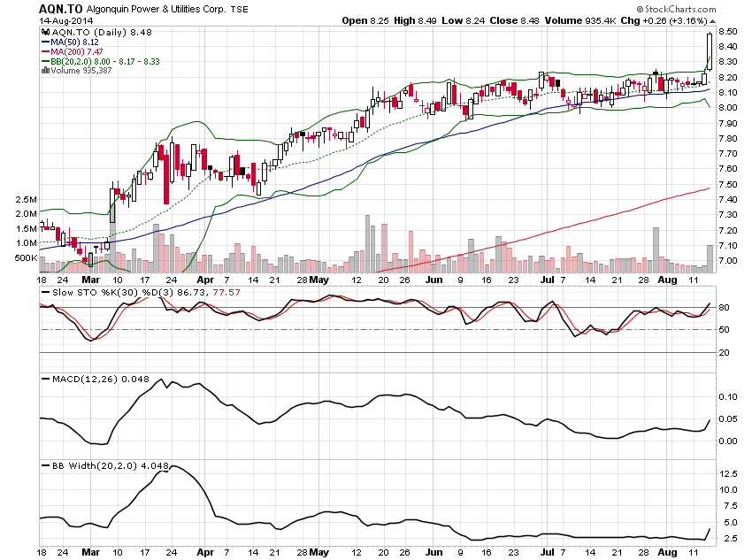Click the 14-Aug-2014 date label
The height and width of the screenshot is (560, 752).
66,21
